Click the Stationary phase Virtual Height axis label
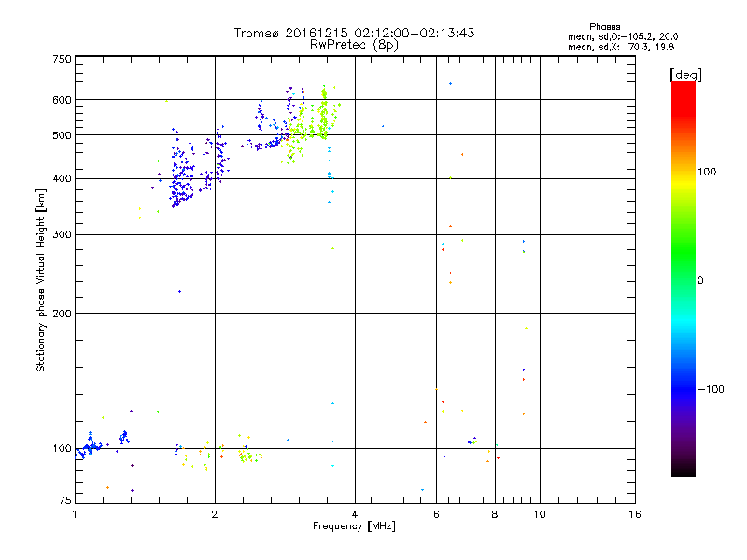This screenshot has width=747, height=560. 41,279
